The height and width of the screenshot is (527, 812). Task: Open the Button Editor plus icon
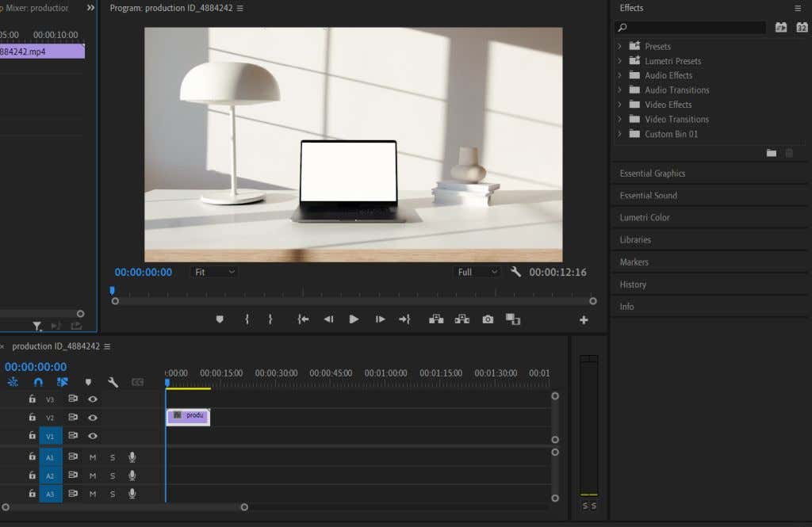[584, 320]
